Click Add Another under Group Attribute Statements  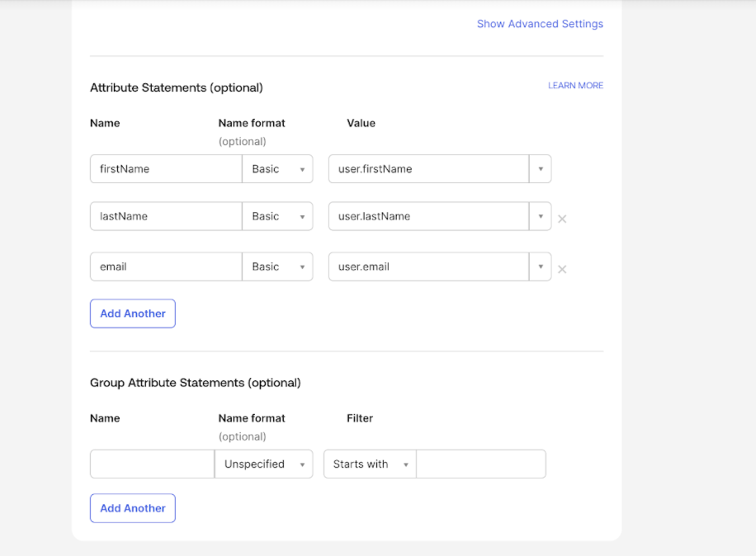(x=133, y=508)
